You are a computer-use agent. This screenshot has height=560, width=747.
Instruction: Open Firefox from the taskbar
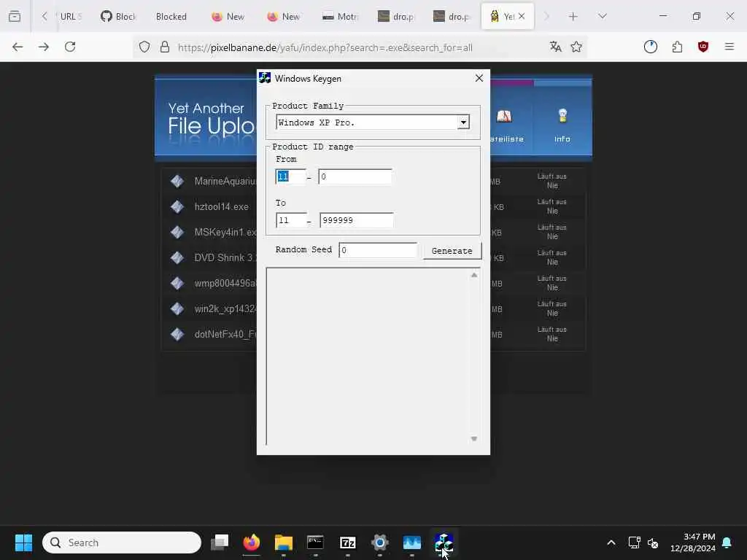click(x=252, y=542)
